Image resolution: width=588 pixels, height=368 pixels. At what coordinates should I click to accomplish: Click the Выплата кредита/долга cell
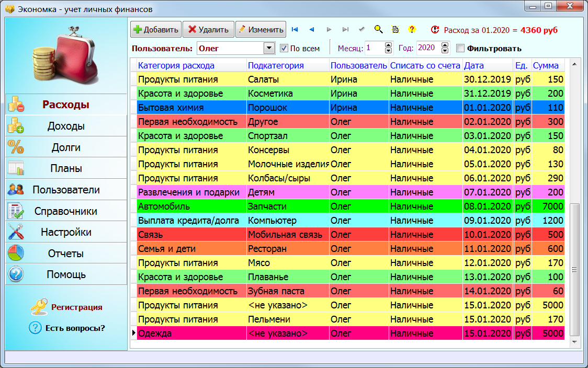[x=191, y=221]
